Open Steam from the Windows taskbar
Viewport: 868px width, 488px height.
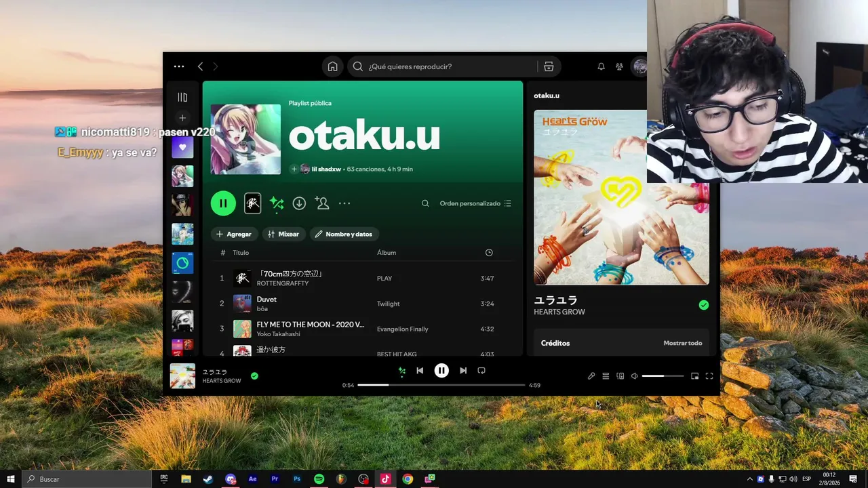(208, 479)
